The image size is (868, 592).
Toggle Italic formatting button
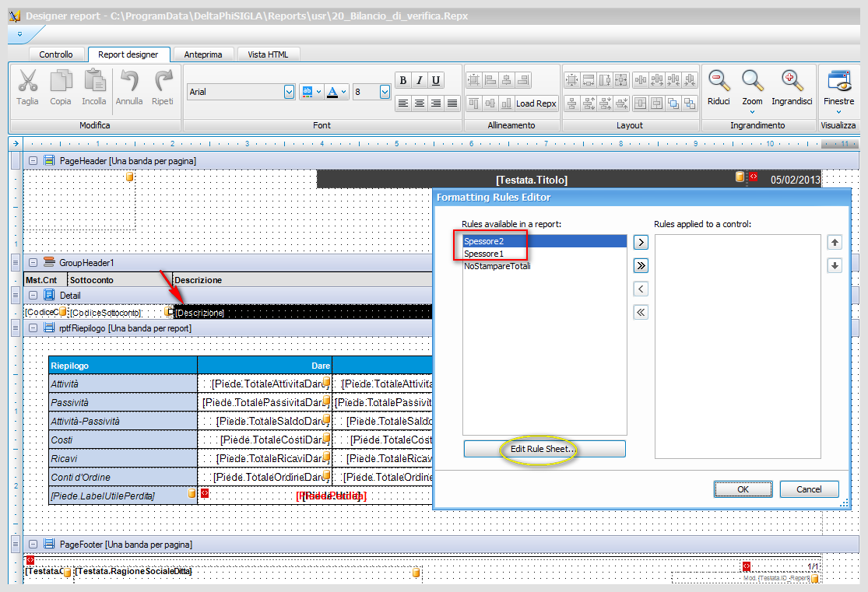[x=420, y=80]
